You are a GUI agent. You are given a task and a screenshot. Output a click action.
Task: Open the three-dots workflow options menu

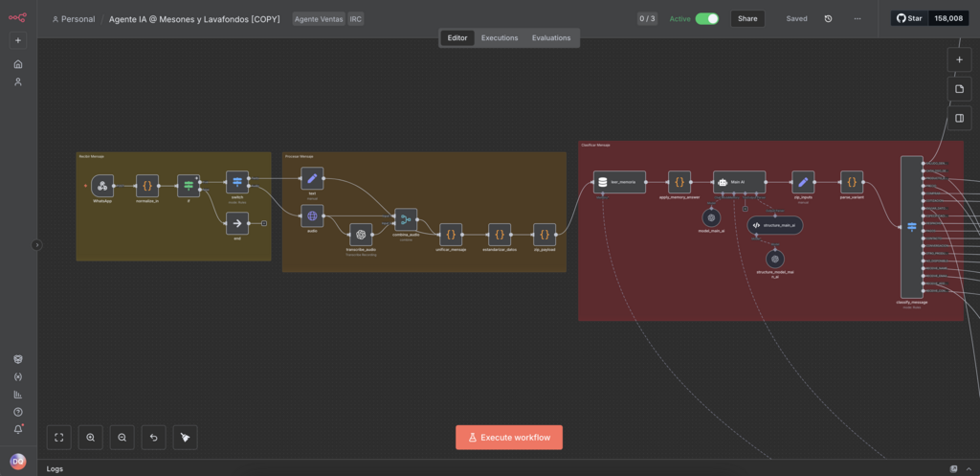tap(857, 18)
